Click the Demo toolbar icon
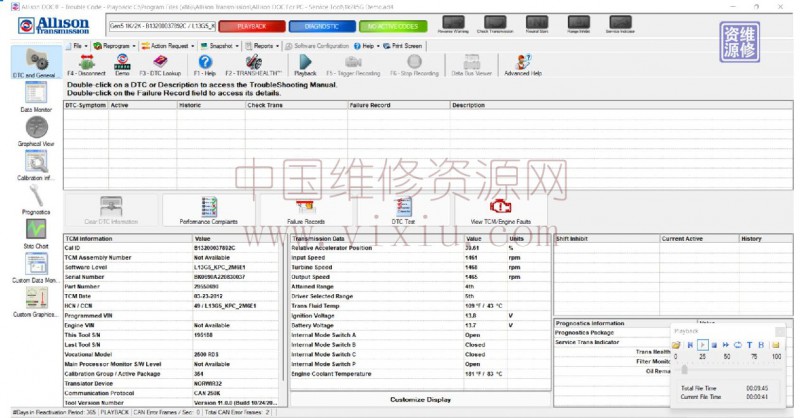 click(x=122, y=65)
